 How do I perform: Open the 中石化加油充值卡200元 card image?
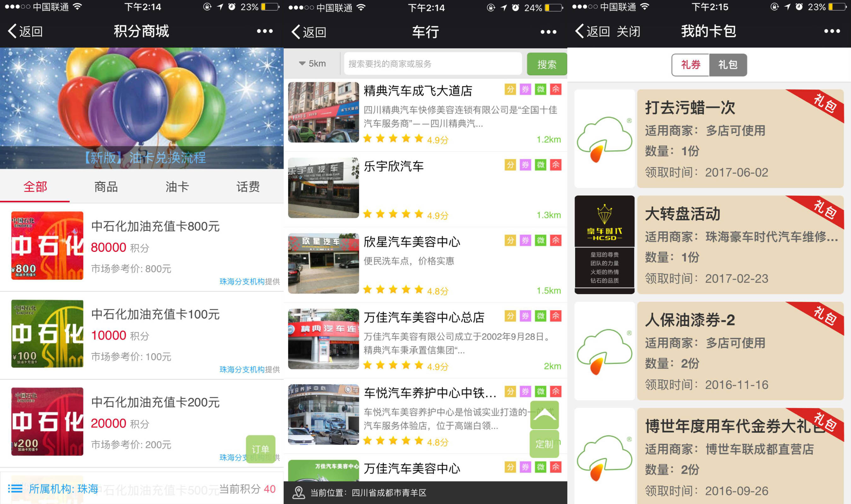click(47, 421)
